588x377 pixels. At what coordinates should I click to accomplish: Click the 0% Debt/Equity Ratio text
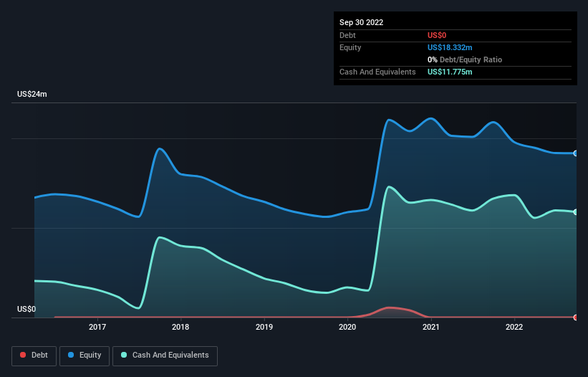(x=465, y=59)
